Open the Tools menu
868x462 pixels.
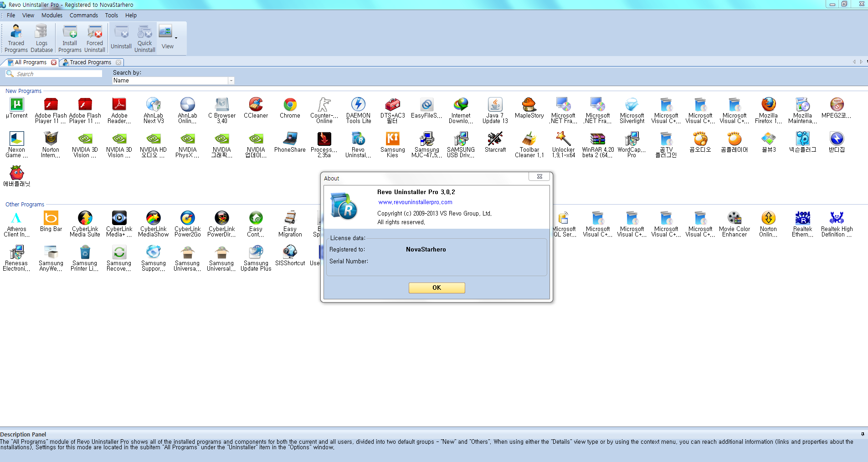click(112, 15)
